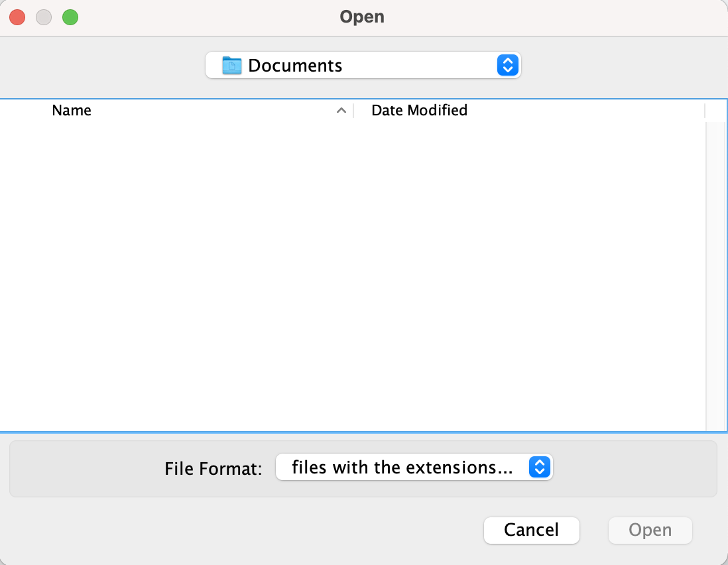
Task: Click the chevron on the Documents selector
Action: (507, 65)
